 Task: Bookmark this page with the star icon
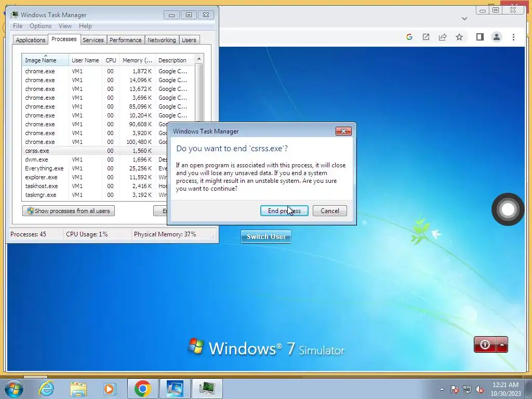pyautogui.click(x=459, y=37)
